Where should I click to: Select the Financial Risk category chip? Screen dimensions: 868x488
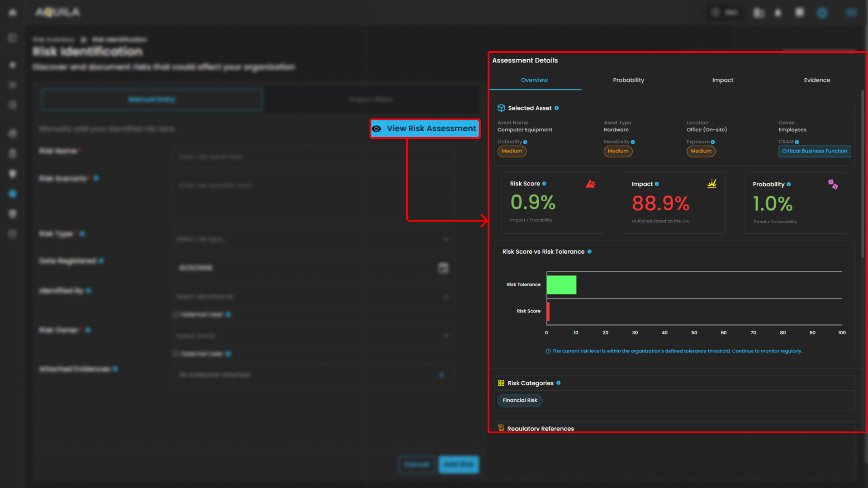(520, 400)
